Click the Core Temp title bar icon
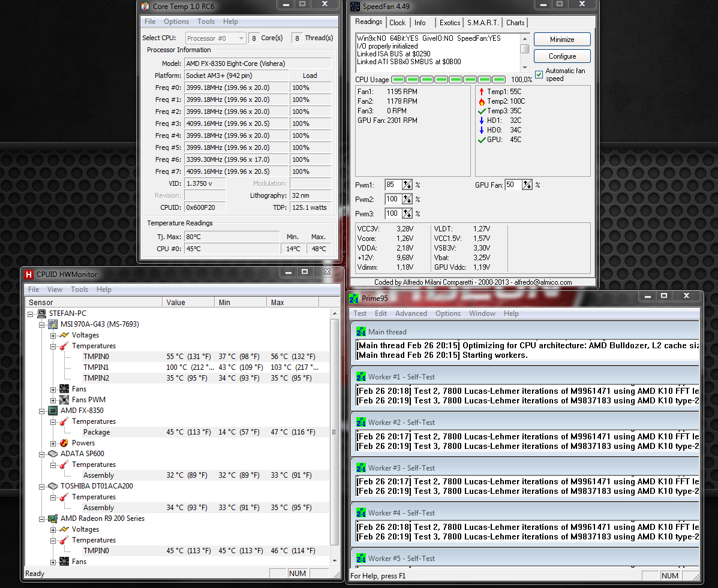Viewport: 718px width, 588px height. click(145, 7)
